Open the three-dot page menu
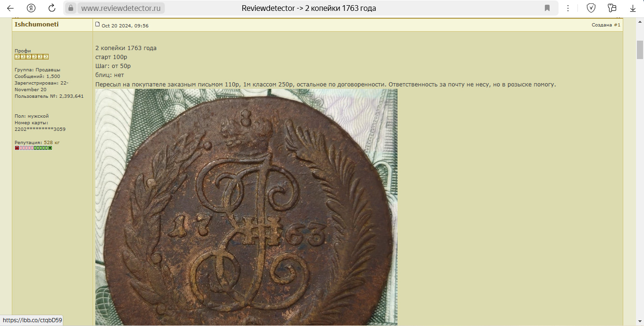The image size is (644, 326). 568,8
